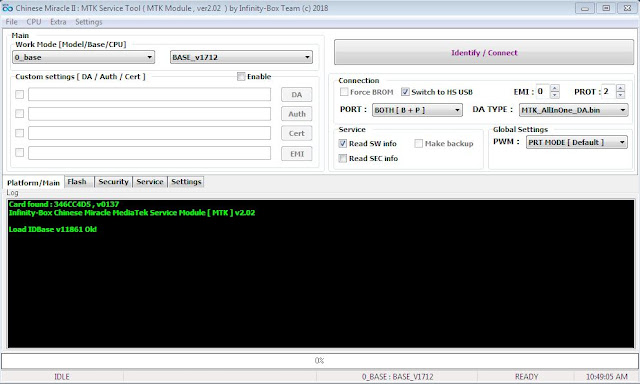The image size is (640, 384).
Task: Click the 10:49:05 AM clock in status bar
Action: tap(607, 377)
